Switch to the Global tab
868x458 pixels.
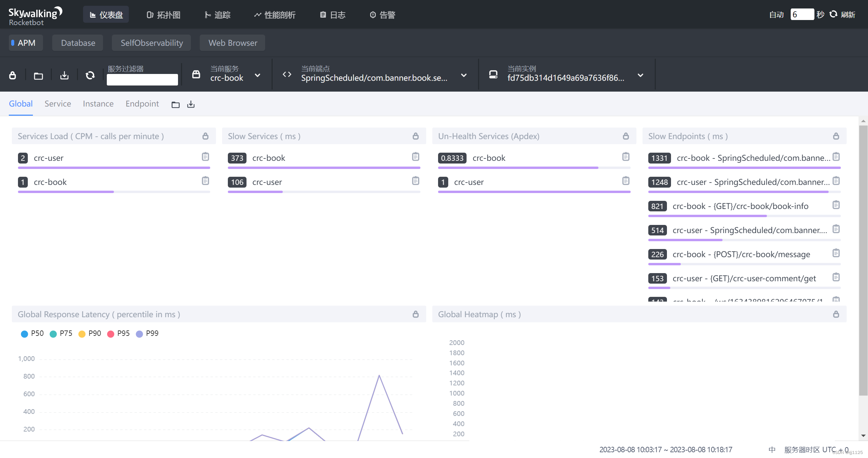pos(21,103)
